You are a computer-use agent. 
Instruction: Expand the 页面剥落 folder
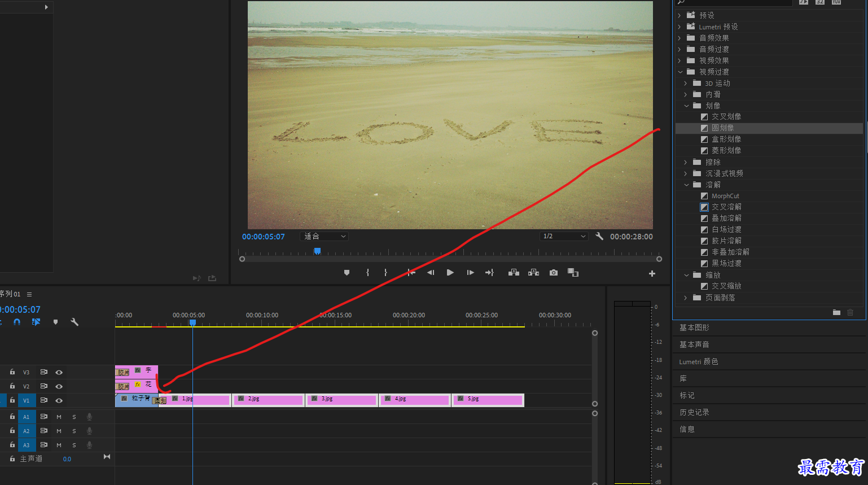tap(686, 298)
